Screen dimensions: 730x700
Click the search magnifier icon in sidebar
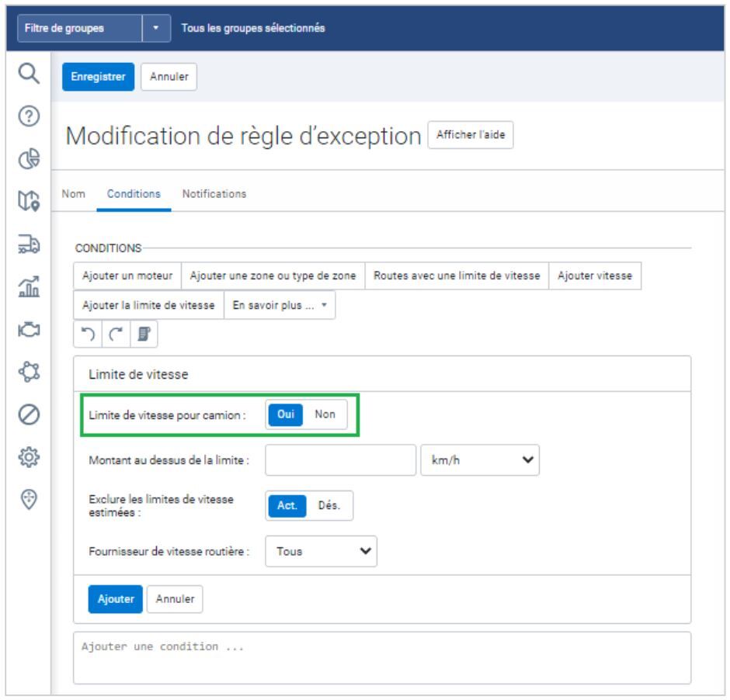[x=27, y=75]
